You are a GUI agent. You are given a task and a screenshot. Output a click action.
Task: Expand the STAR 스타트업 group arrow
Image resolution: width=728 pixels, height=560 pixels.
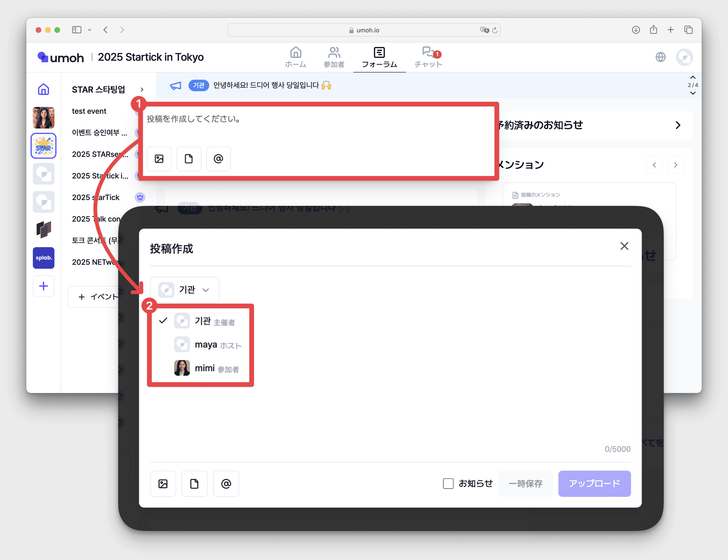142,89
